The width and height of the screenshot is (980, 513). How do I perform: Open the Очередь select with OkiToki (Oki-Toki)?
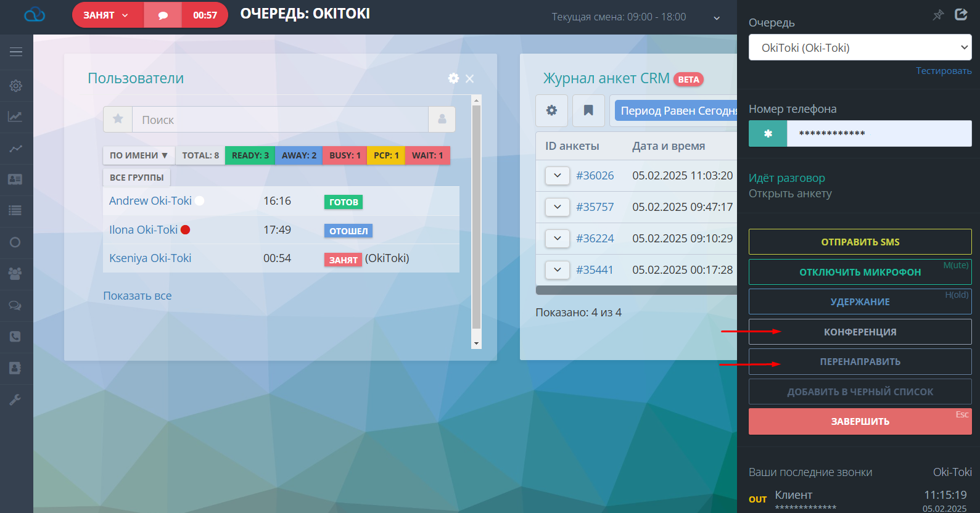coord(860,47)
